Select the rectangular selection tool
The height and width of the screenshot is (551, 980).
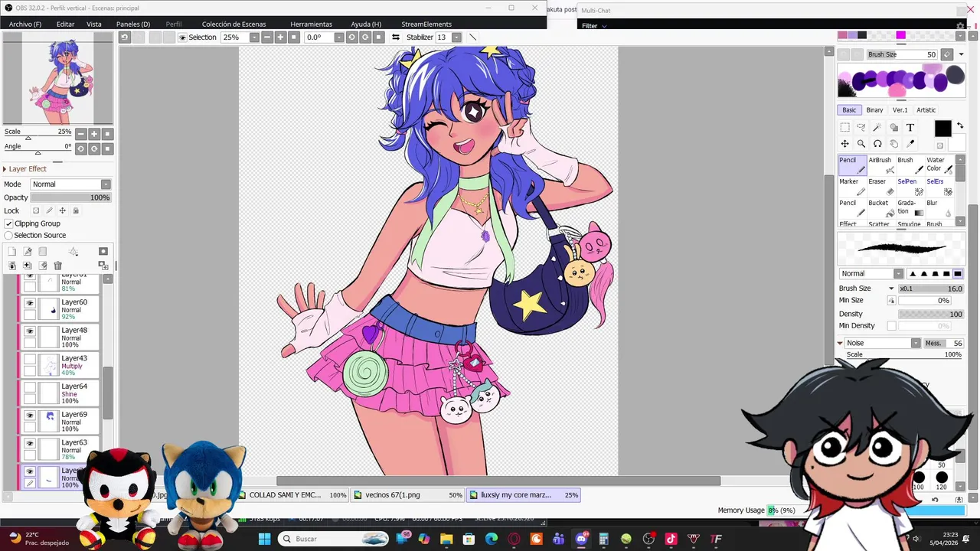click(844, 127)
